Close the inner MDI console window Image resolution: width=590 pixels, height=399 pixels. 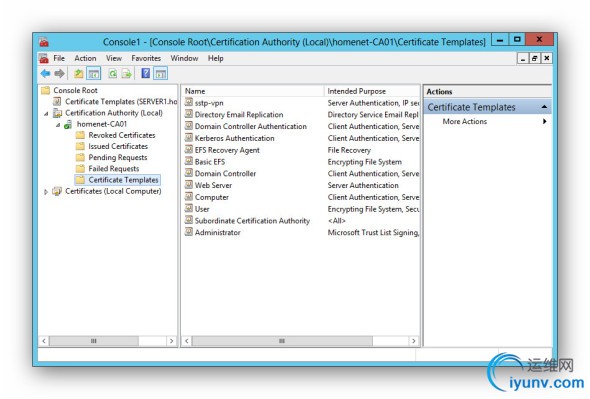[547, 58]
